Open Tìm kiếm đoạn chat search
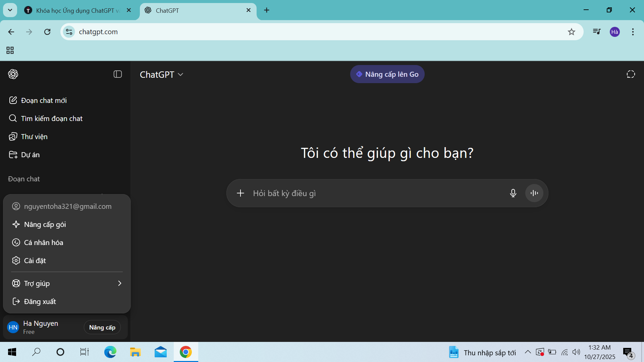Screen dimensions: 644x362 point(51,118)
